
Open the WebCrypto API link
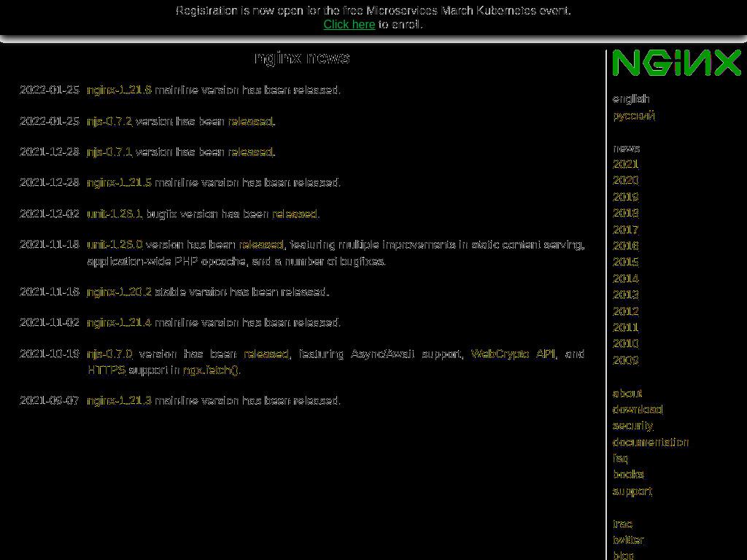pyautogui.click(x=513, y=354)
